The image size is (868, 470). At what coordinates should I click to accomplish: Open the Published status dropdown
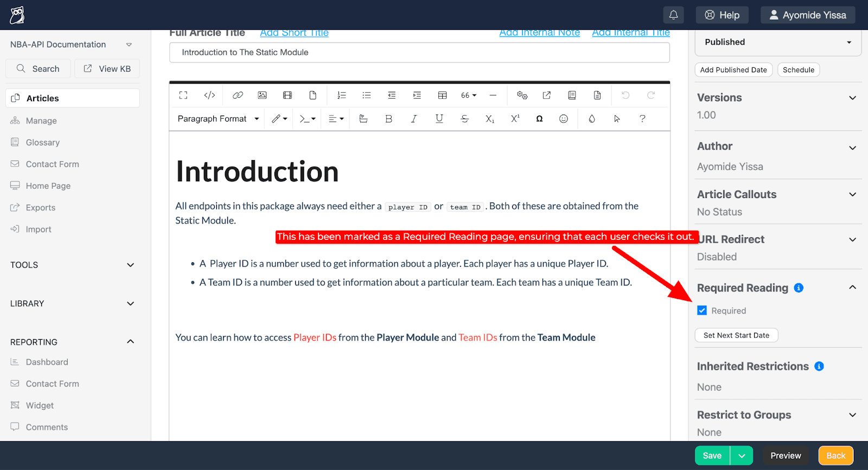click(x=778, y=42)
